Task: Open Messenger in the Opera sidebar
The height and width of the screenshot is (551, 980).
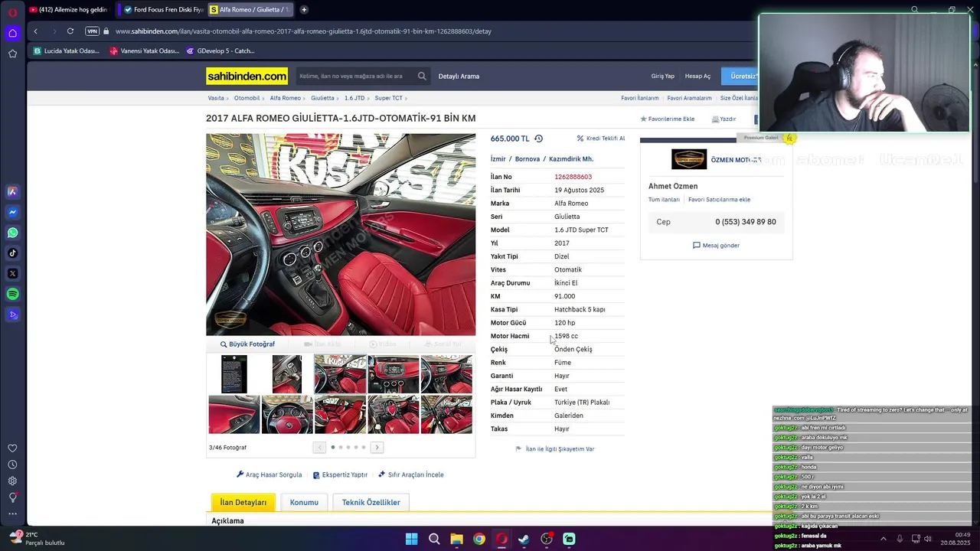Action: click(x=12, y=212)
